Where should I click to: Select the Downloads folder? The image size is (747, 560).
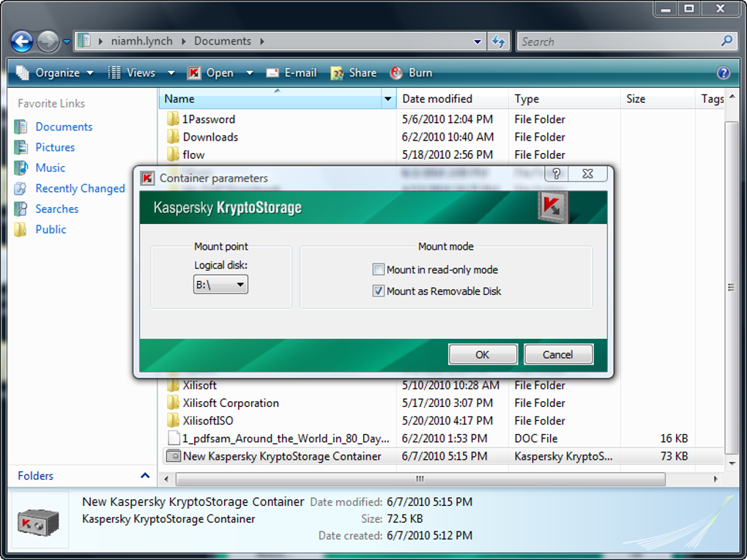pyautogui.click(x=211, y=137)
